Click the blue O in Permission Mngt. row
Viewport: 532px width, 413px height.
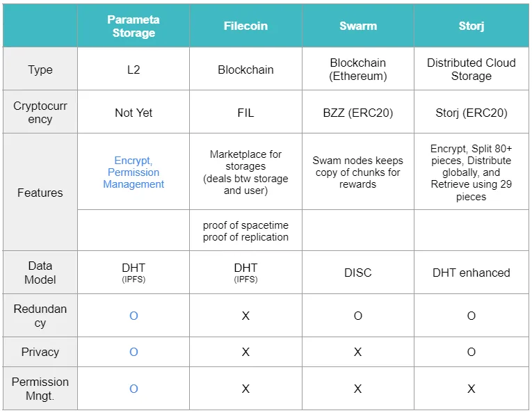click(x=134, y=389)
